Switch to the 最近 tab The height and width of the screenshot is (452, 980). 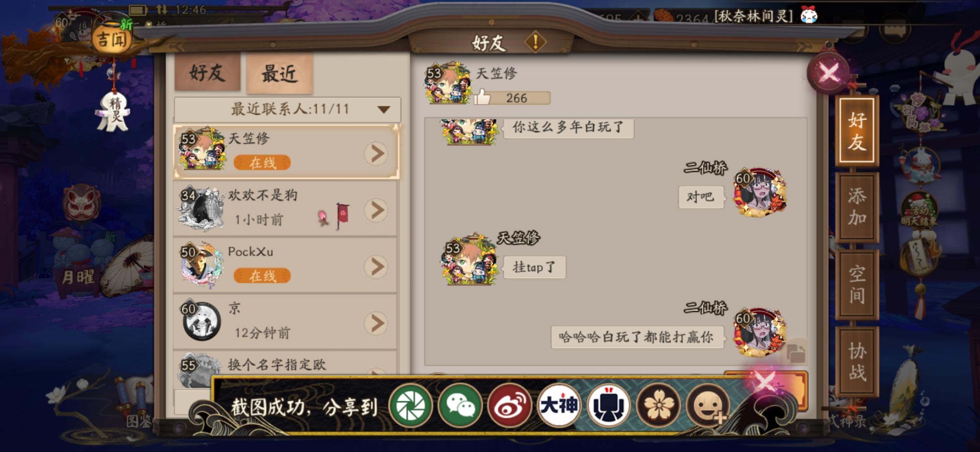point(280,74)
